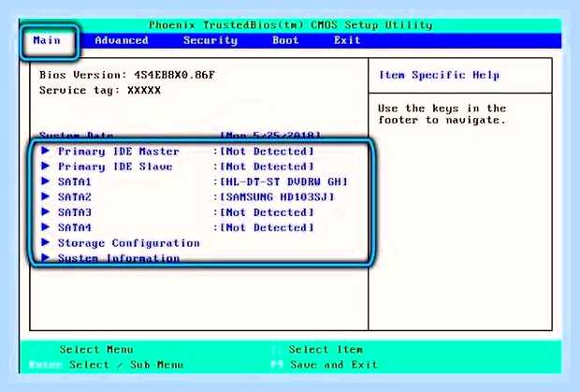Open System Information entry
The width and height of the screenshot is (580, 392).
click(x=119, y=258)
